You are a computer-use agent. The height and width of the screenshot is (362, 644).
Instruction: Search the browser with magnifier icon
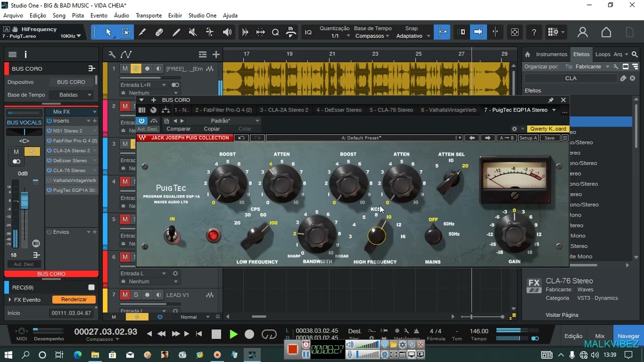click(x=635, y=54)
